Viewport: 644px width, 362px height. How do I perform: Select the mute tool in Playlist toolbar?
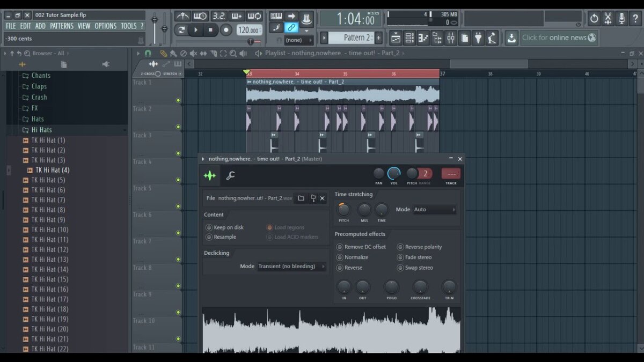click(194, 53)
